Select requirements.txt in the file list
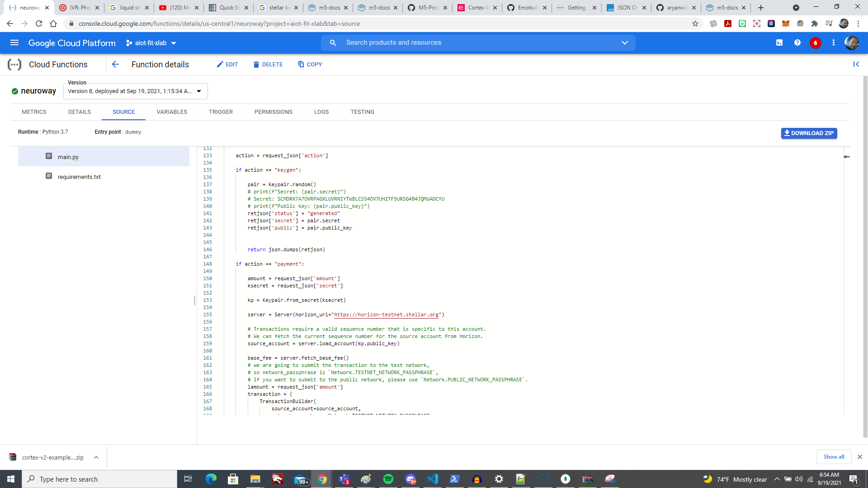 click(x=79, y=177)
